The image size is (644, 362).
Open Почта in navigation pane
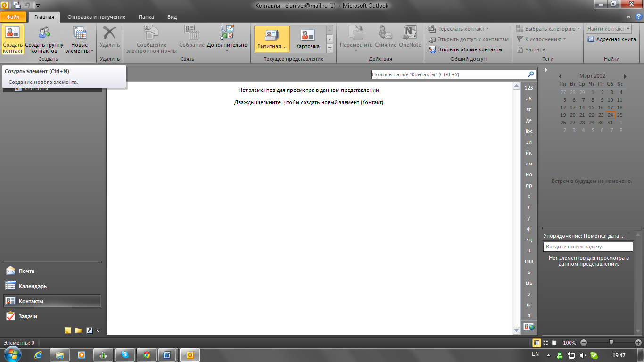pos(52,271)
